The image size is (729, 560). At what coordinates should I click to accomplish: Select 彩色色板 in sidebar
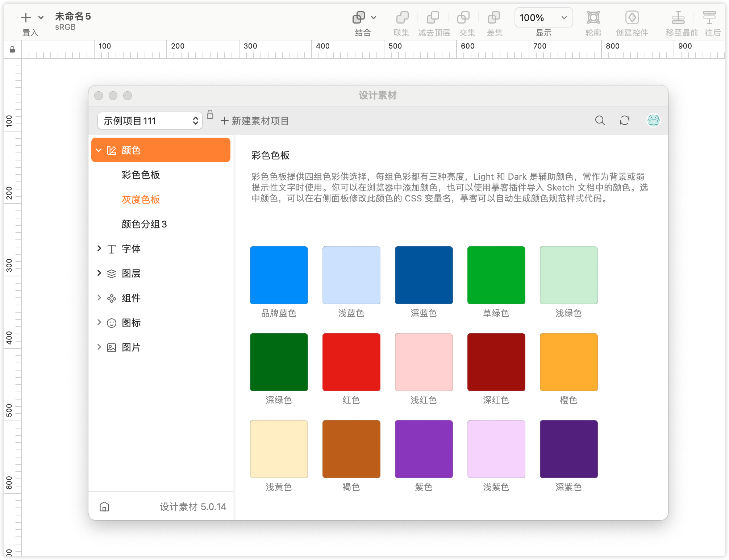[x=141, y=175]
